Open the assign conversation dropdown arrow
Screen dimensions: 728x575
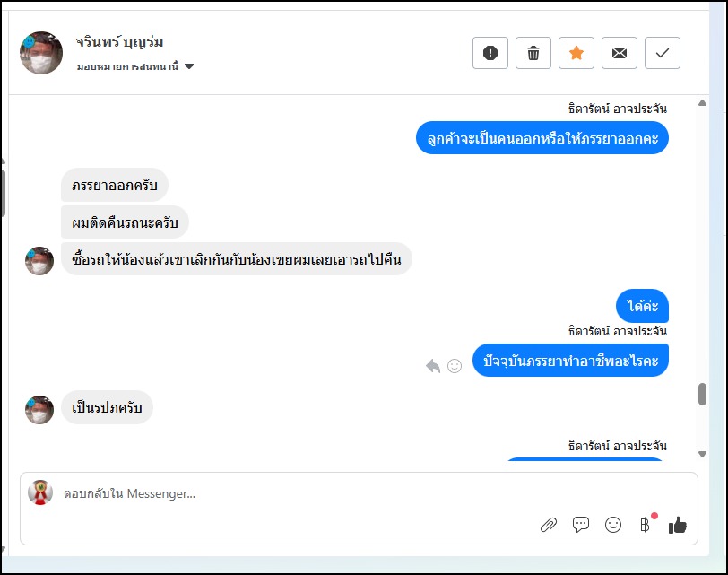(x=189, y=66)
